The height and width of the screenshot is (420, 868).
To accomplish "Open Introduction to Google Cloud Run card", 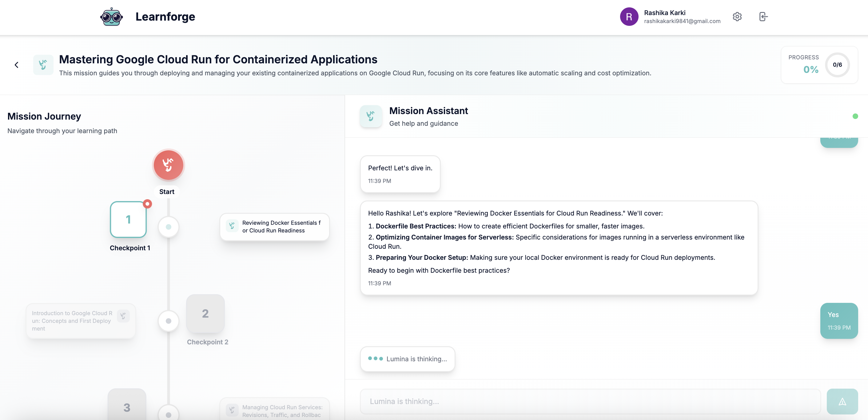I will [81, 321].
